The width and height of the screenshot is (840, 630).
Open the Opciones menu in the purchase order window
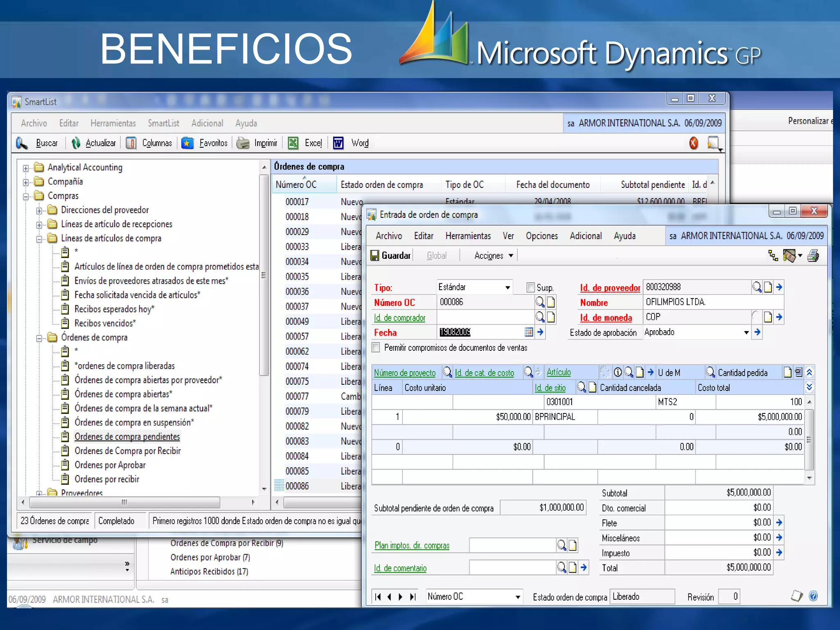coord(542,236)
